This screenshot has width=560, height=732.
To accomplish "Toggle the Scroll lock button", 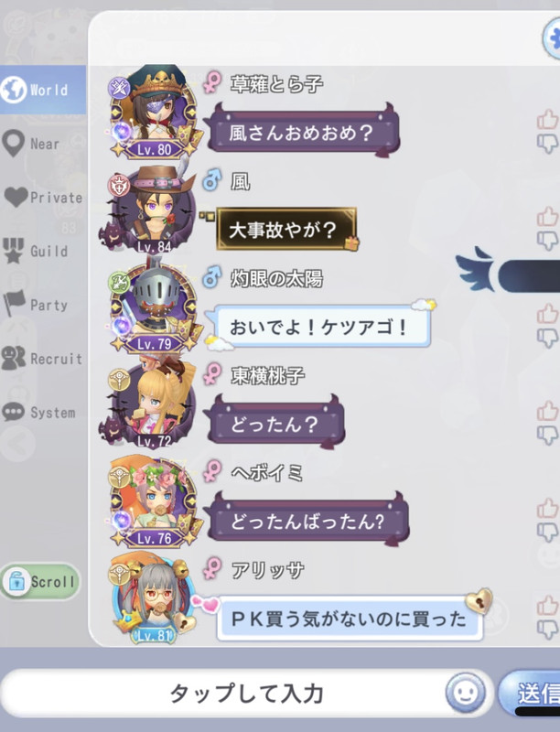I will (x=40, y=581).
